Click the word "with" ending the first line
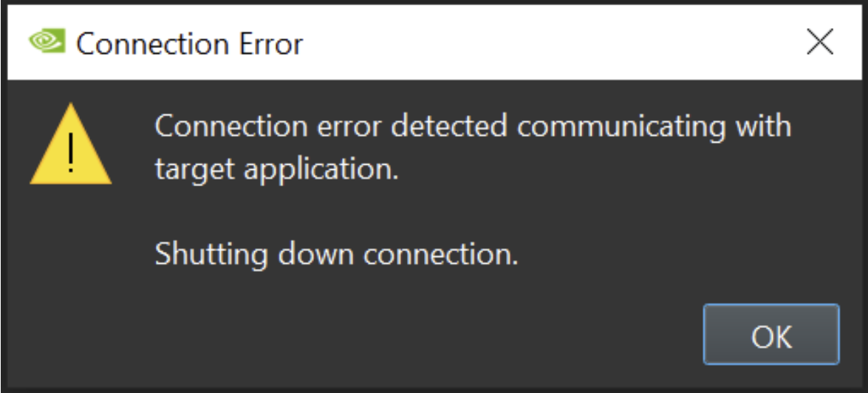Image resolution: width=868 pixels, height=393 pixels. [764, 126]
